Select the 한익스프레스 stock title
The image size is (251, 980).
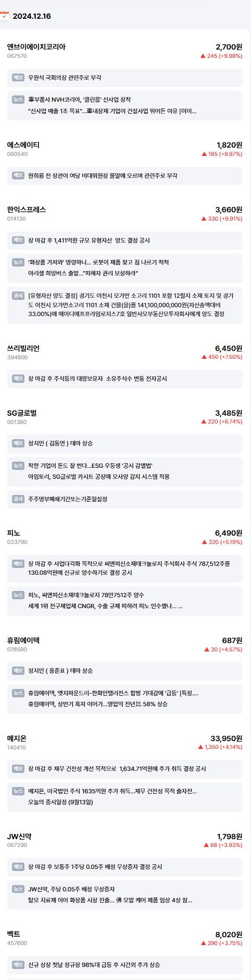(x=27, y=209)
